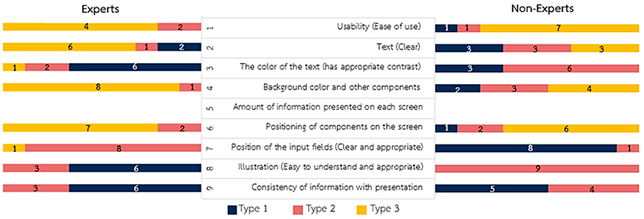
Task: Click the Type 3 yellow legend swatch
Action: (361, 210)
